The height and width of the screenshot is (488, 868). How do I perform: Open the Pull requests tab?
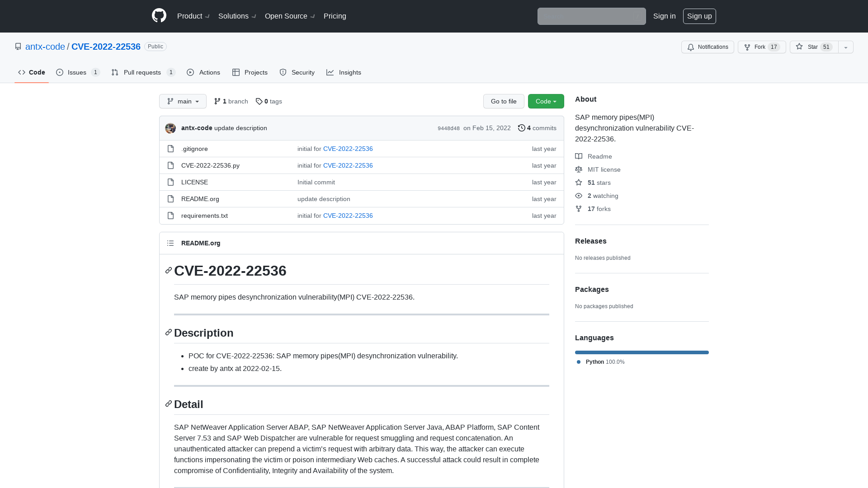coord(143,72)
